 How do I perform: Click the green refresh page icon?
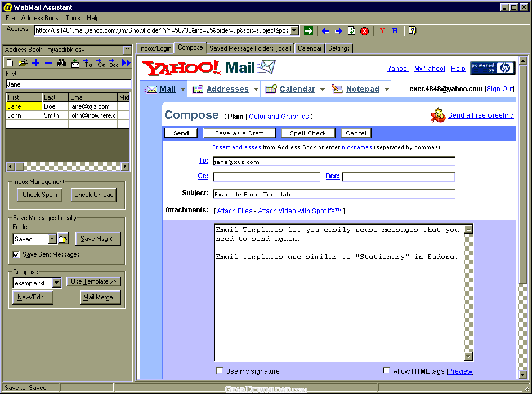point(351,31)
